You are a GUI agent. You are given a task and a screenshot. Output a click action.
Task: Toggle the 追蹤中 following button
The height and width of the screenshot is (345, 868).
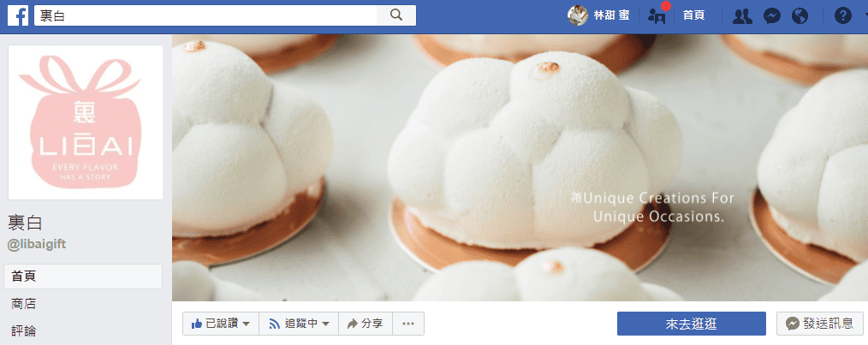pos(299,324)
